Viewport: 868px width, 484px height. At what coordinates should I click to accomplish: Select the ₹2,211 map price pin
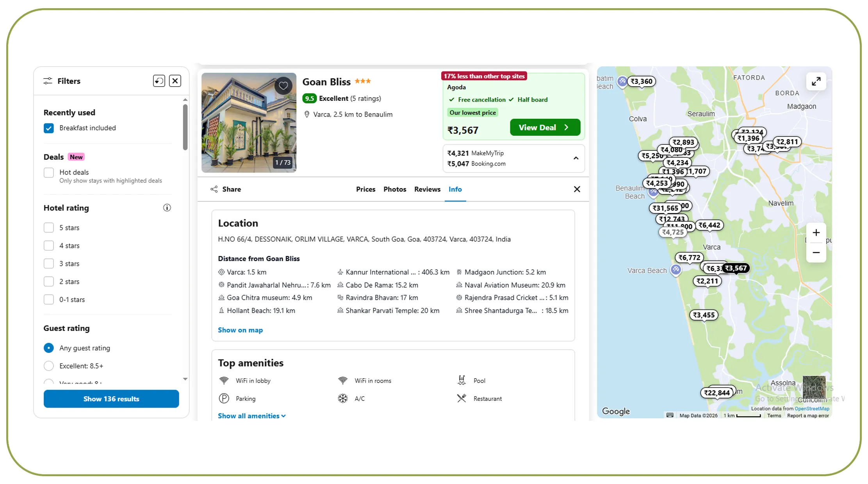pos(707,281)
